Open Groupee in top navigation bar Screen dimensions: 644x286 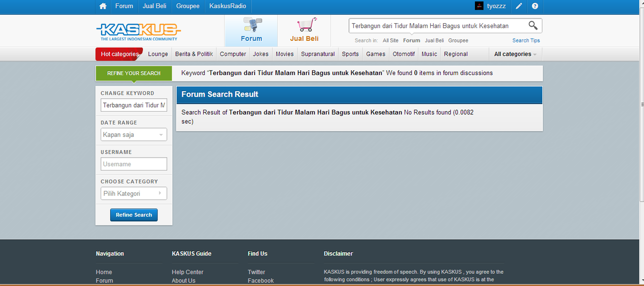tap(188, 6)
